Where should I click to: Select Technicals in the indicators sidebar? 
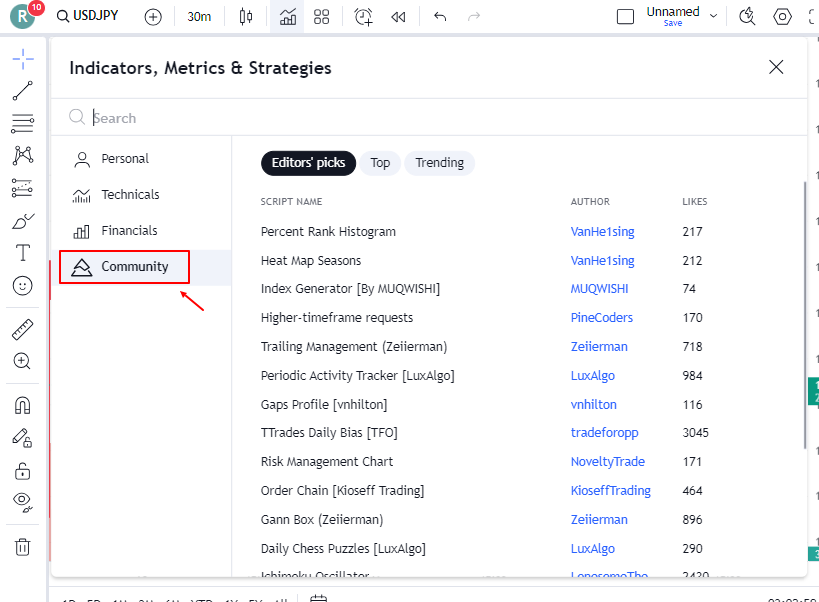pos(130,195)
